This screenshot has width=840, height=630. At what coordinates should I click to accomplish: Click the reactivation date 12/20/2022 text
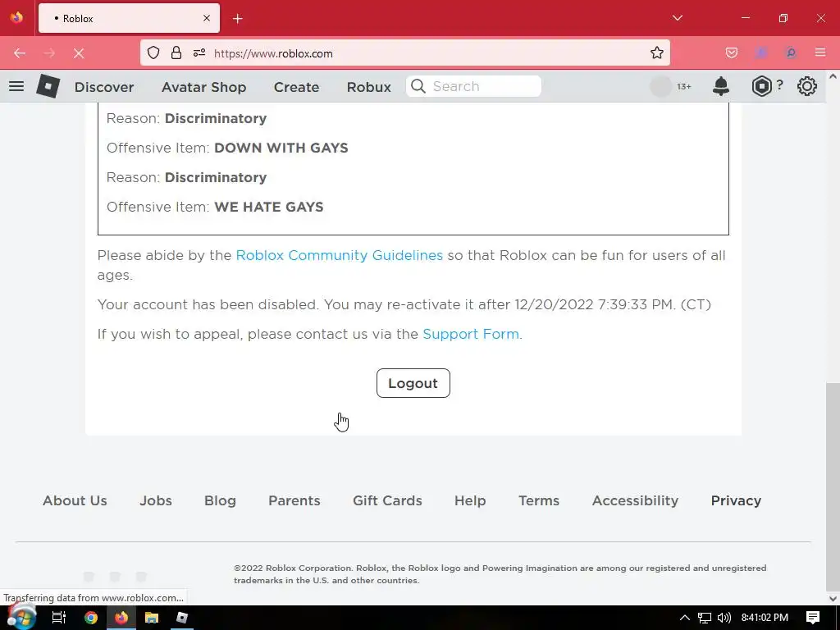pos(554,304)
